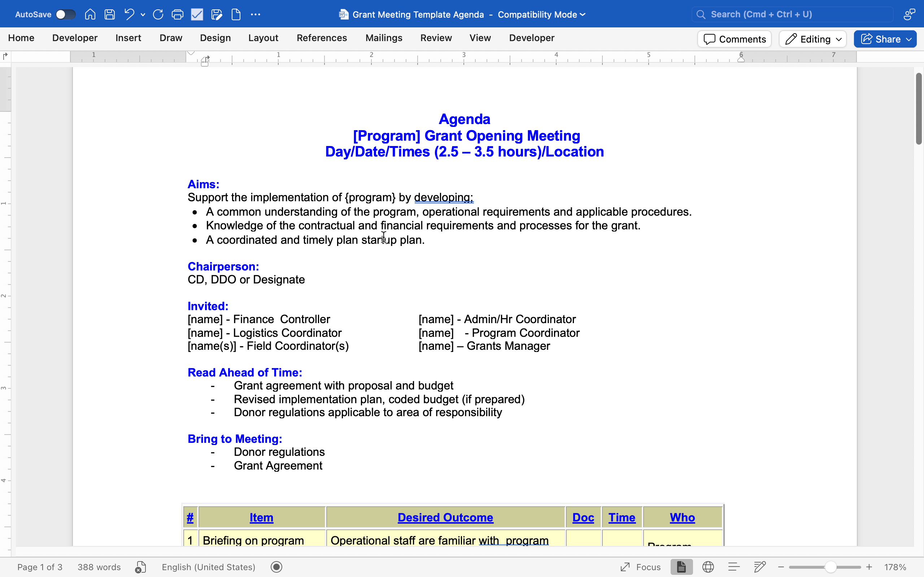Toggle the AutoSave switch
The height and width of the screenshot is (577, 924).
65,14
